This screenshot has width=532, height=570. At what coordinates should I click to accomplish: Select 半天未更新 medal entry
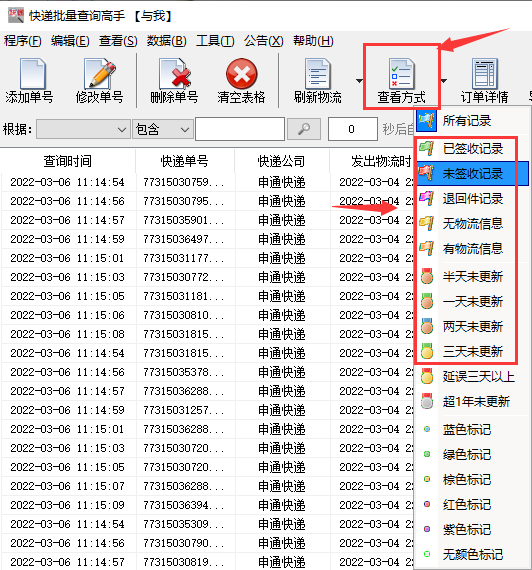pos(473,277)
